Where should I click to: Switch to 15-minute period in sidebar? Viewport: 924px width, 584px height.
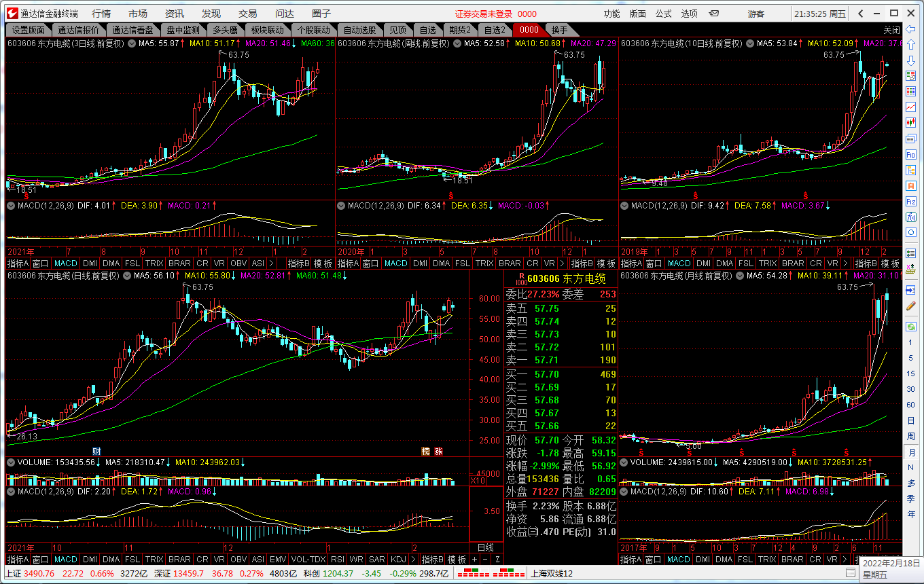[911, 373]
